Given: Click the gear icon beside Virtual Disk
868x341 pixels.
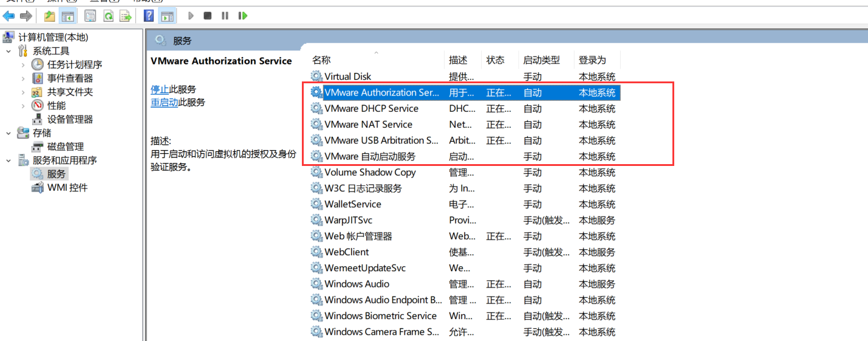Looking at the screenshot, I should 316,76.
